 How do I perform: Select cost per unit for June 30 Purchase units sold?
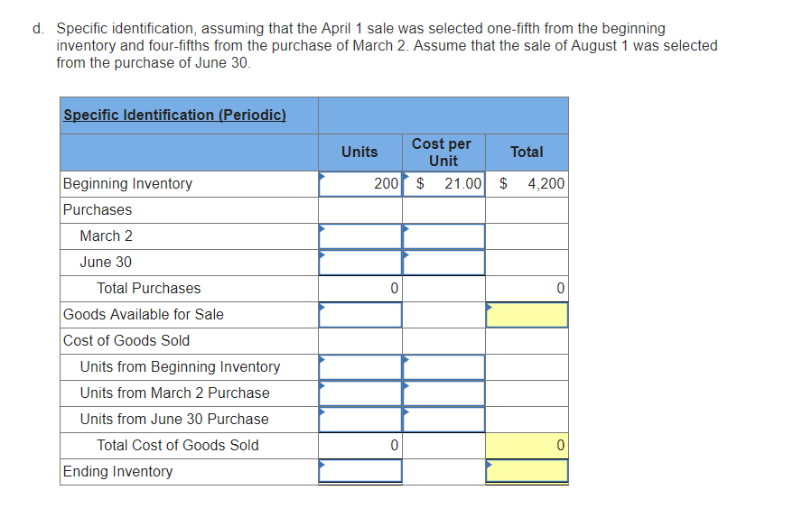(443, 420)
